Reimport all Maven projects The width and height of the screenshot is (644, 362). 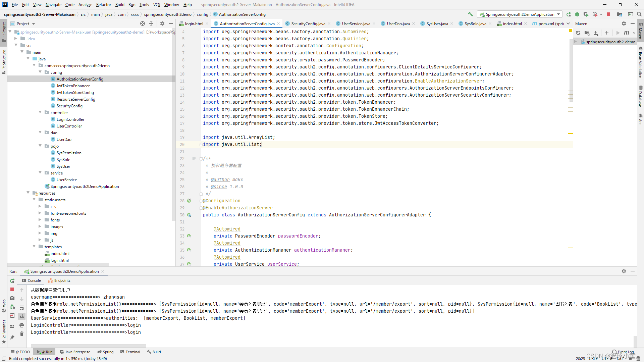coord(578,33)
